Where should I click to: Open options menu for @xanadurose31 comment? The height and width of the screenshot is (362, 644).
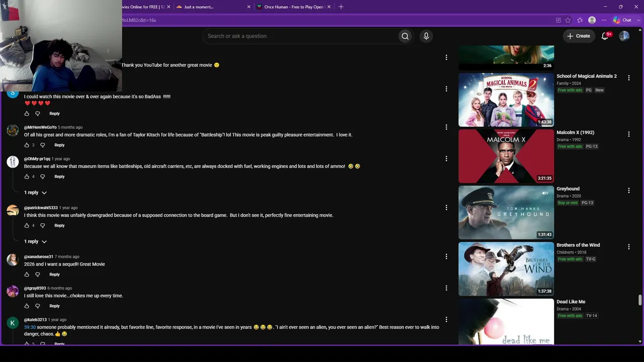coord(446,256)
